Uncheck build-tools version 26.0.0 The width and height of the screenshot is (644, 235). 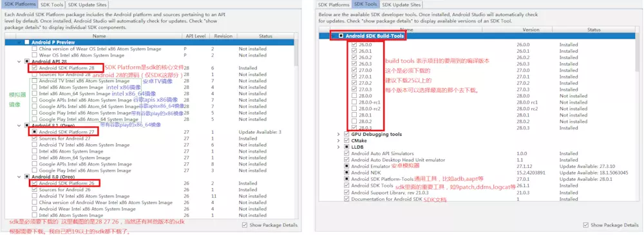pyautogui.click(x=354, y=45)
